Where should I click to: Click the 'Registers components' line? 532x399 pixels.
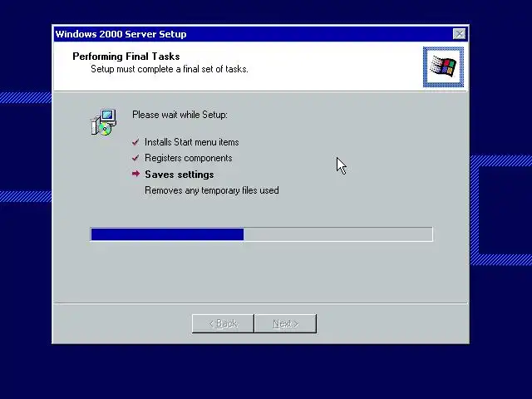tap(189, 158)
